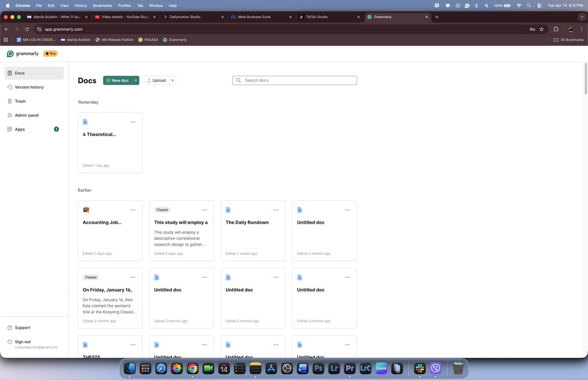Switch to Video details YouTube Studio tab
The image size is (588, 380).
click(125, 17)
